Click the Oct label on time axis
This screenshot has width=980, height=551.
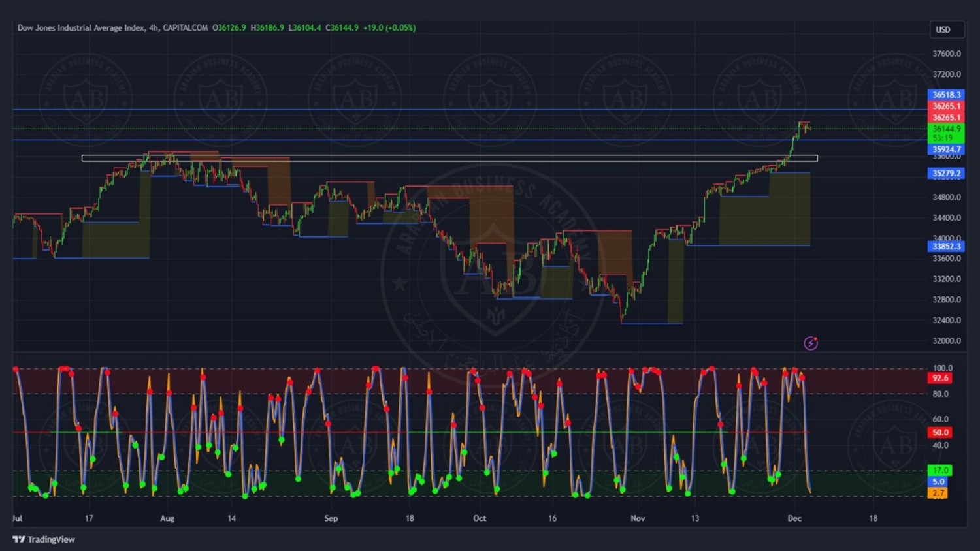coord(480,518)
